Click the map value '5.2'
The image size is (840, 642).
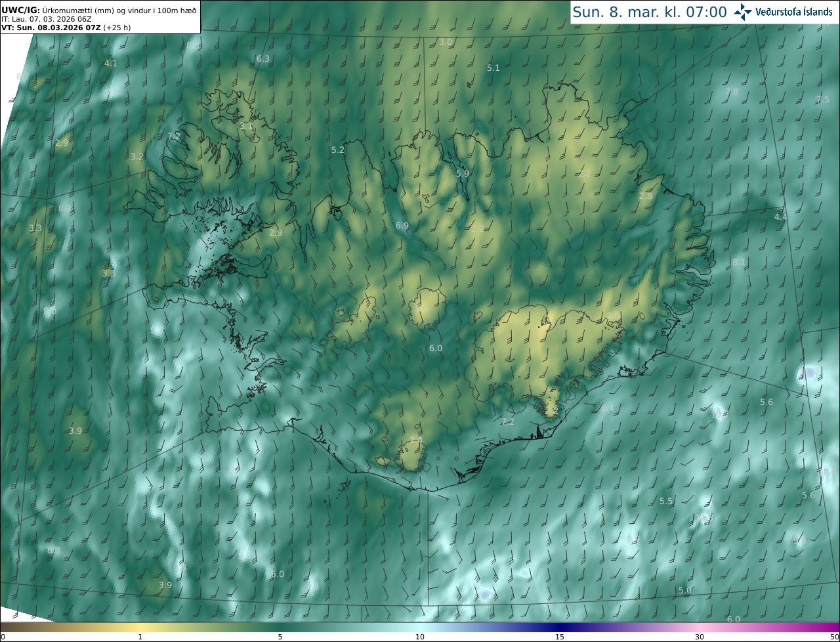click(338, 150)
